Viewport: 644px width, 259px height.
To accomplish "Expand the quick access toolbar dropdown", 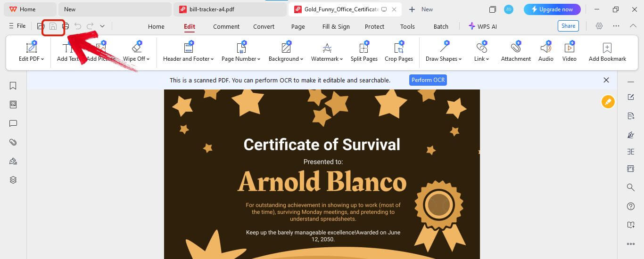I will pyautogui.click(x=102, y=26).
